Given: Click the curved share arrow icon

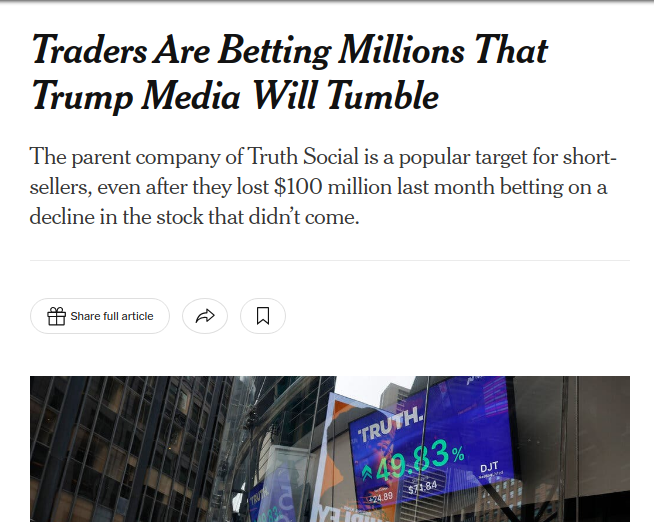Looking at the screenshot, I should [205, 316].
